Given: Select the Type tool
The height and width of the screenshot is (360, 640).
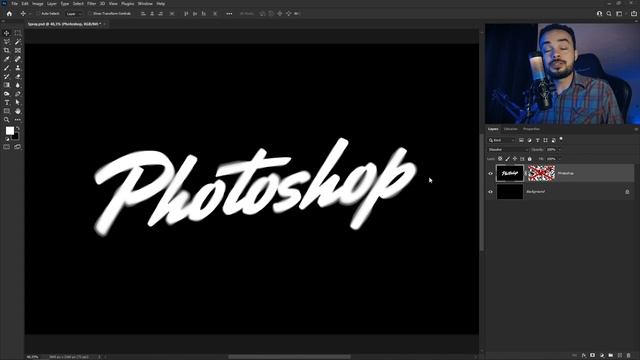Looking at the screenshot, I should (7, 102).
